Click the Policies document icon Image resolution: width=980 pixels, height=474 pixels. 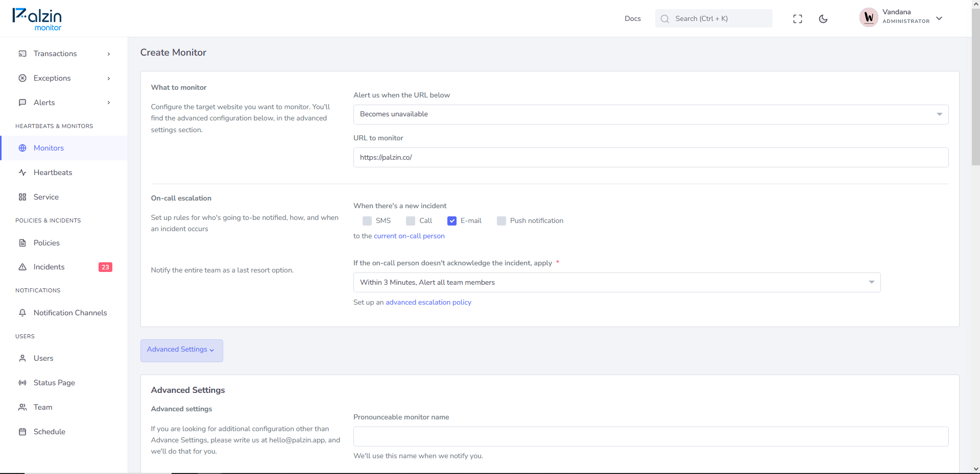22,243
